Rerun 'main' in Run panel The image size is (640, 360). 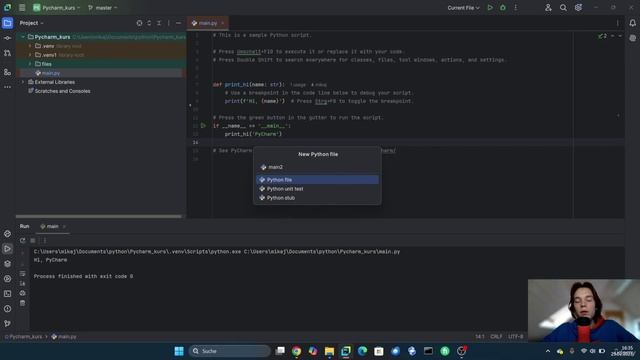click(22, 241)
